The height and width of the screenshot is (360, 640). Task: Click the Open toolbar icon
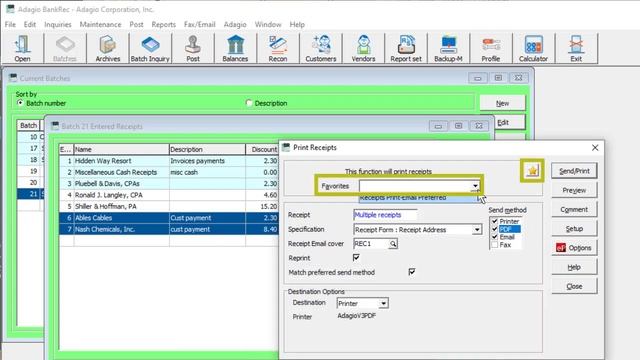tap(22, 49)
